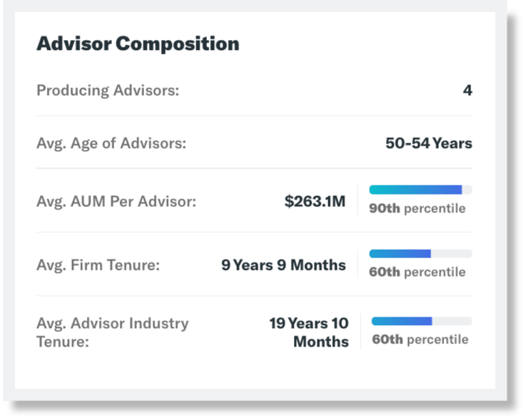Select the Avg. AUM Per Advisor label
This screenshot has width=528, height=420.
[x=116, y=202]
